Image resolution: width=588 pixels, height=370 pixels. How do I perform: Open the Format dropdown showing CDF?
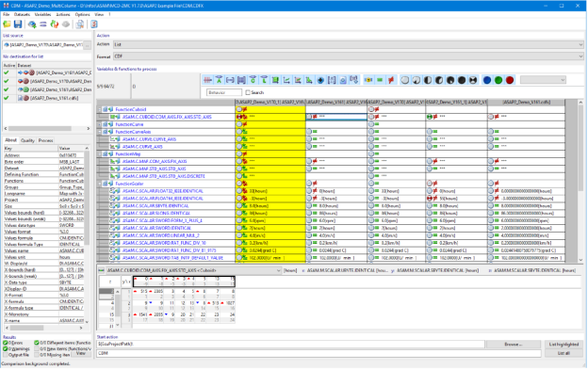348,56
